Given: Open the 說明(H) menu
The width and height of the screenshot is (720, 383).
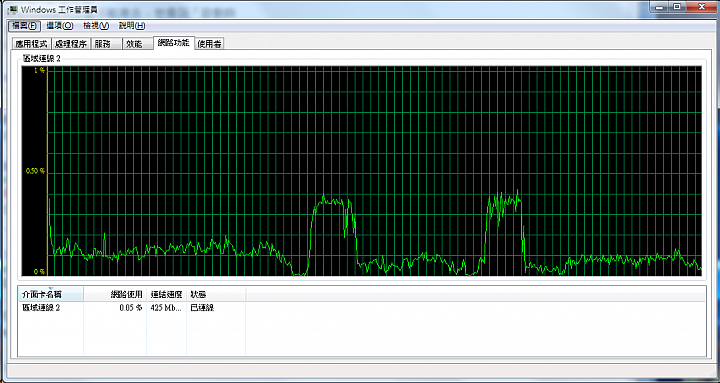Looking at the screenshot, I should tap(132, 26).
